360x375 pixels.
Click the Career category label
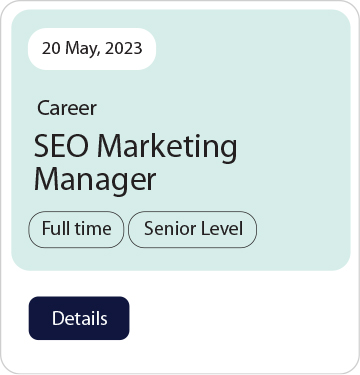67,108
